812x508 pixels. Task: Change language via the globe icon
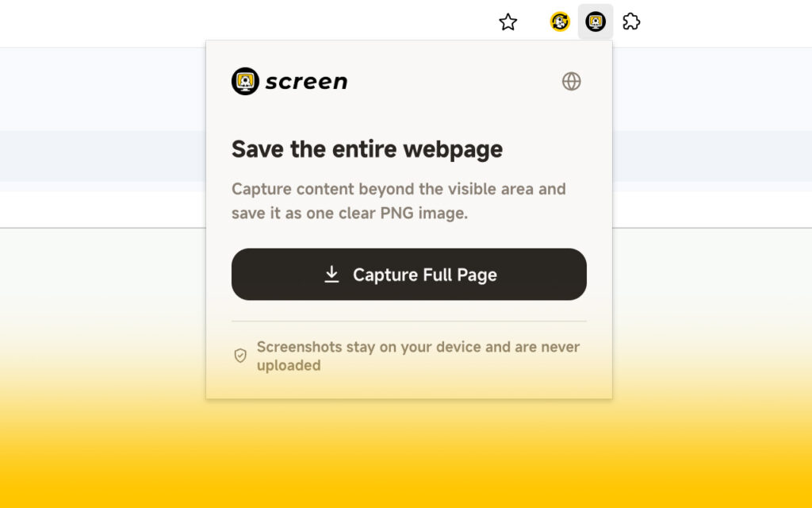pos(571,82)
